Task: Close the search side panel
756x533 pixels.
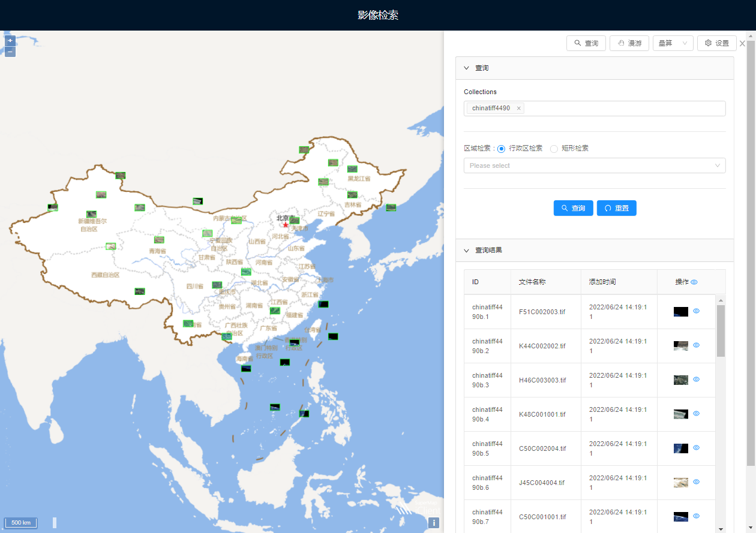Action: tap(742, 44)
